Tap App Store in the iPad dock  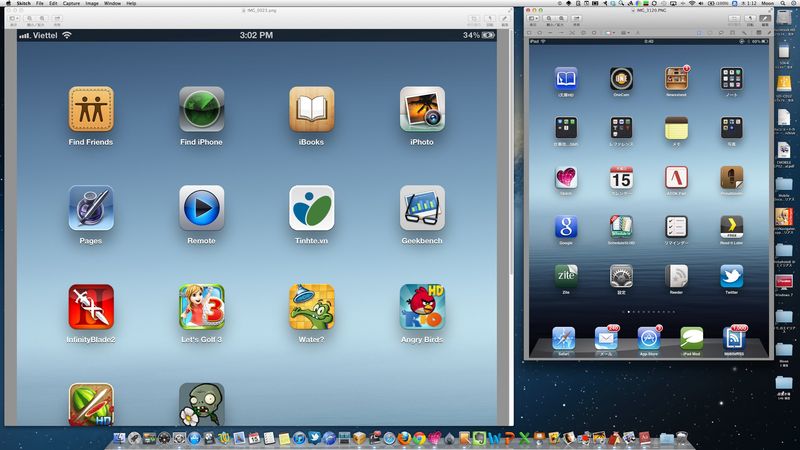[x=649, y=339]
